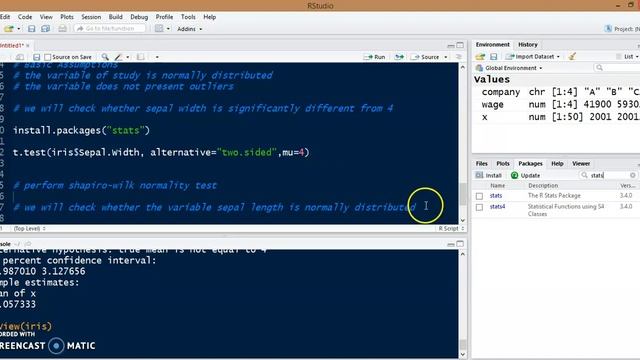This screenshot has width=640, height=360.
Task: Click the source editor vertical scrollbar
Action: pyautogui.click(x=462, y=143)
